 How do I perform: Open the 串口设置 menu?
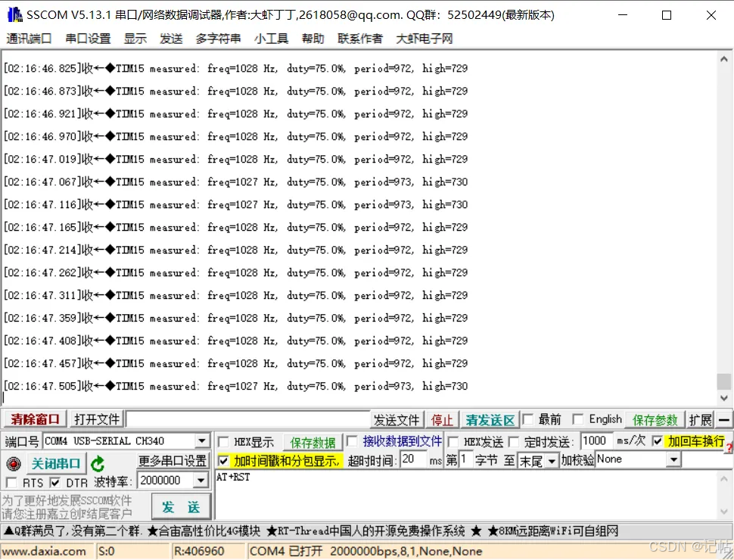point(88,39)
